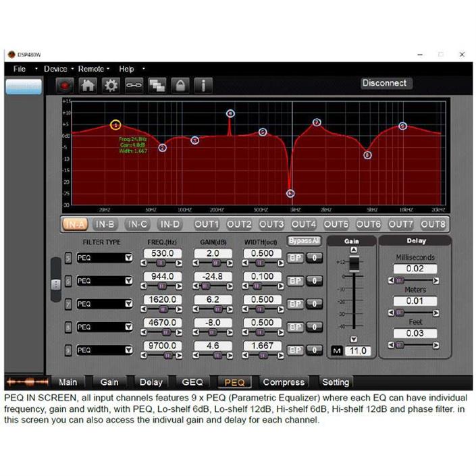Screen dimensions: 476x476
Task: Click the band 6 frequency field 944.0
Action: click(x=162, y=276)
